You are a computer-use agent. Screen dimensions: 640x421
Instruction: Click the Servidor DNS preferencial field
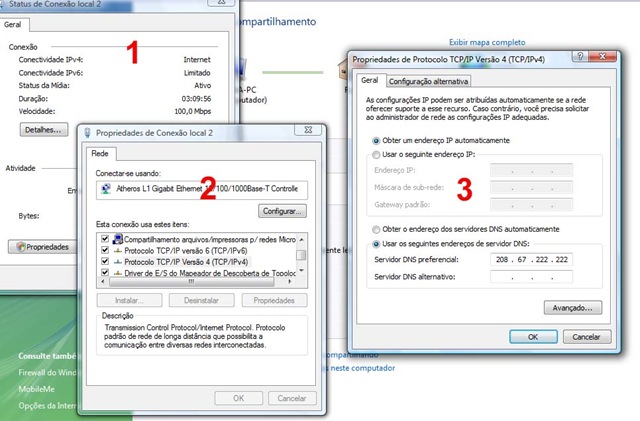(x=531, y=259)
